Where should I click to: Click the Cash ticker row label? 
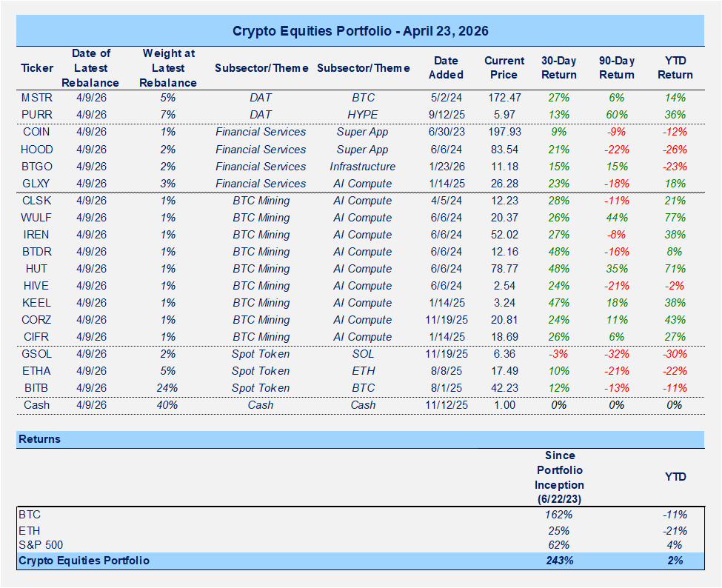tap(37, 405)
